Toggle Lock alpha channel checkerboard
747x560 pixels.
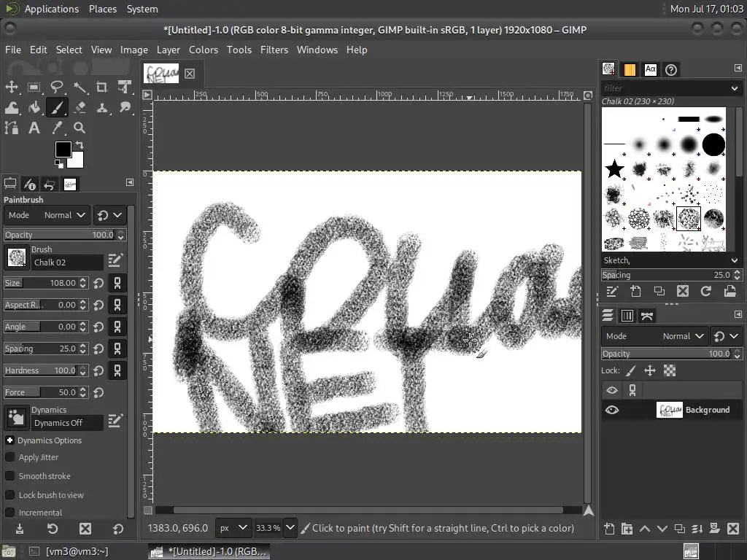point(670,370)
